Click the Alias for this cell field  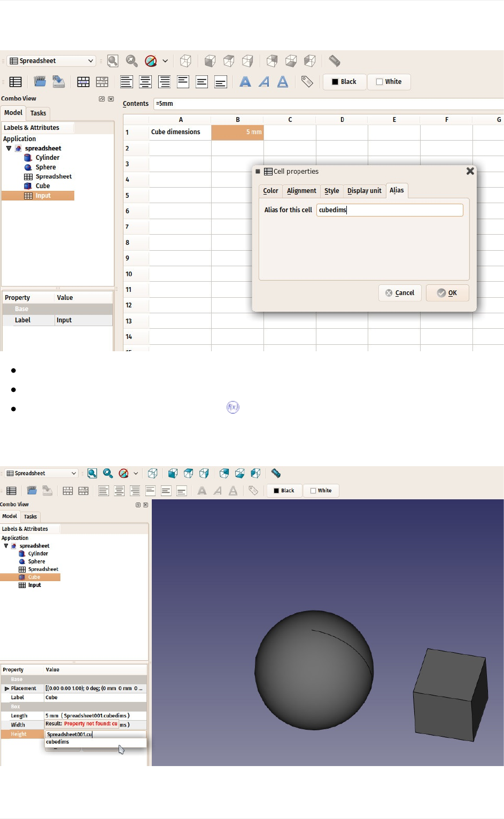click(390, 210)
